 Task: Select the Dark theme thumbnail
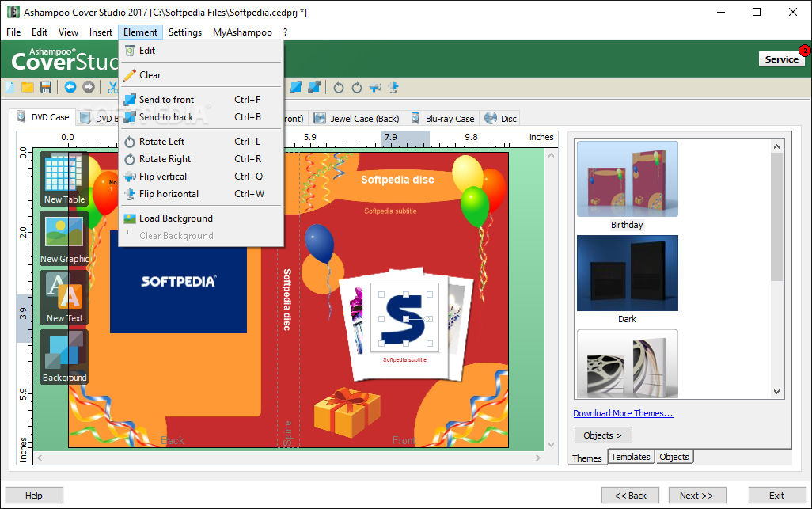(x=627, y=273)
